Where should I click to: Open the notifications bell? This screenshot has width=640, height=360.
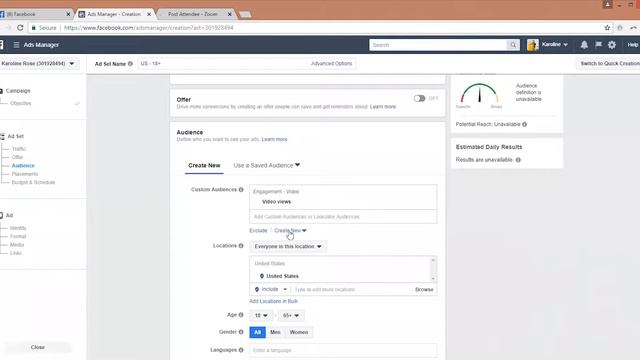click(584, 45)
